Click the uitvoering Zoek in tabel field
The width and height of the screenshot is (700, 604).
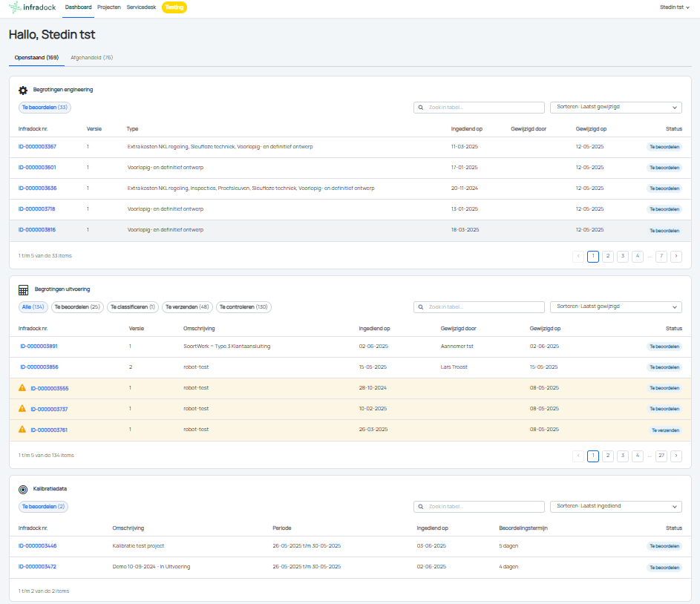point(479,307)
